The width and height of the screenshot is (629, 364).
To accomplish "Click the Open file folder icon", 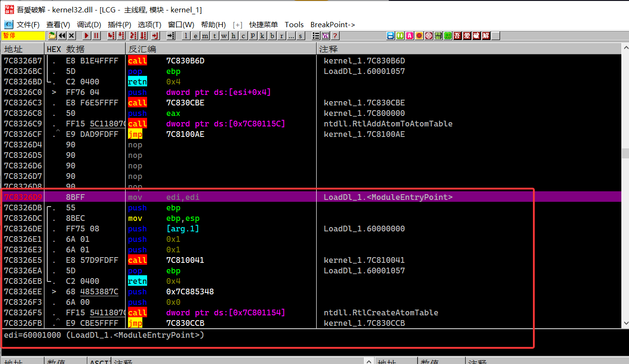I will point(52,36).
